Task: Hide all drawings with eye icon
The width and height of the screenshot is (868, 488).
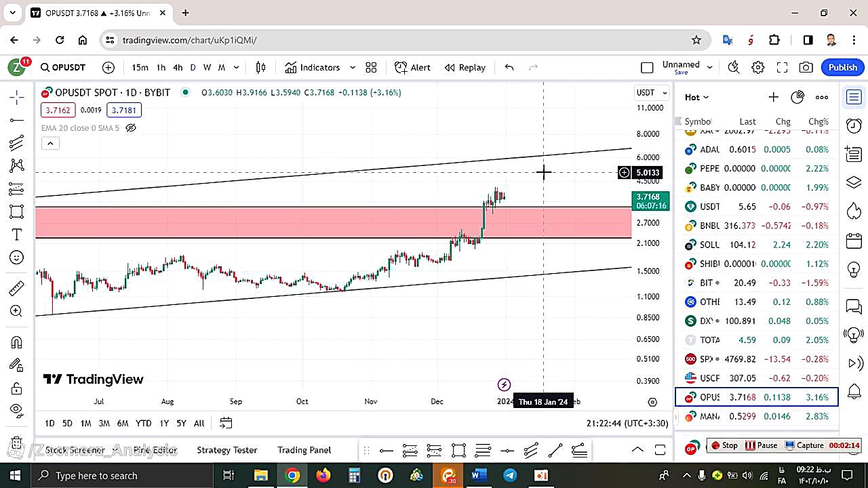Action: point(17,410)
